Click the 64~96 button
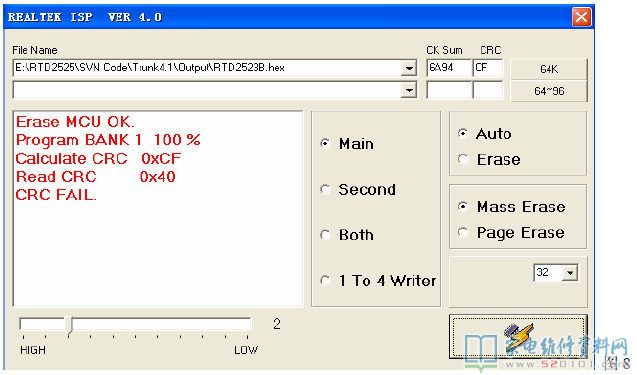The height and width of the screenshot is (375, 637). (x=549, y=91)
